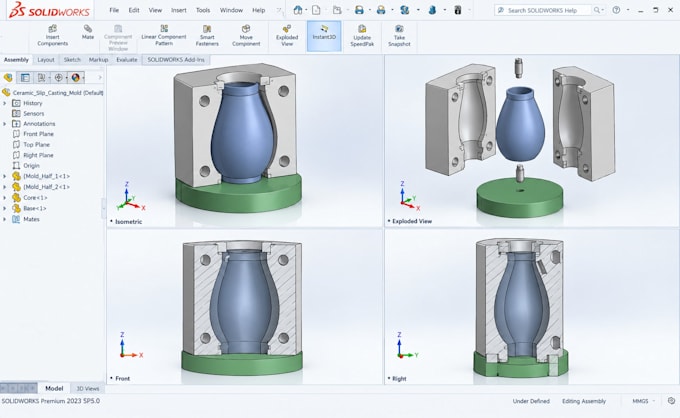Screen dimensions: 680x418
Task: Click green base disc in Exploded View
Action: pos(520,198)
